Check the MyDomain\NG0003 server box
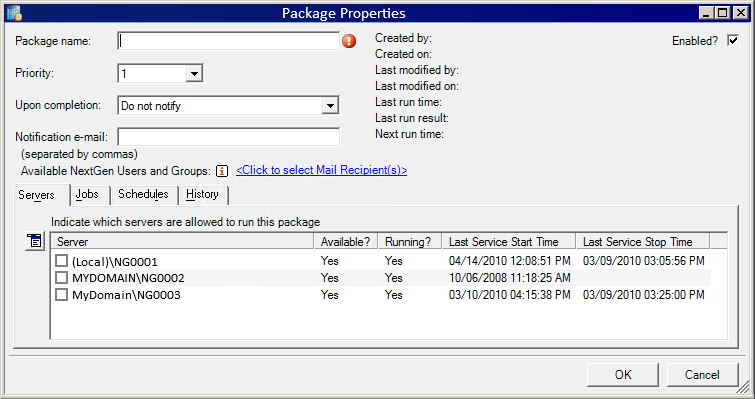Viewport: 755px width, 399px height. (61, 295)
